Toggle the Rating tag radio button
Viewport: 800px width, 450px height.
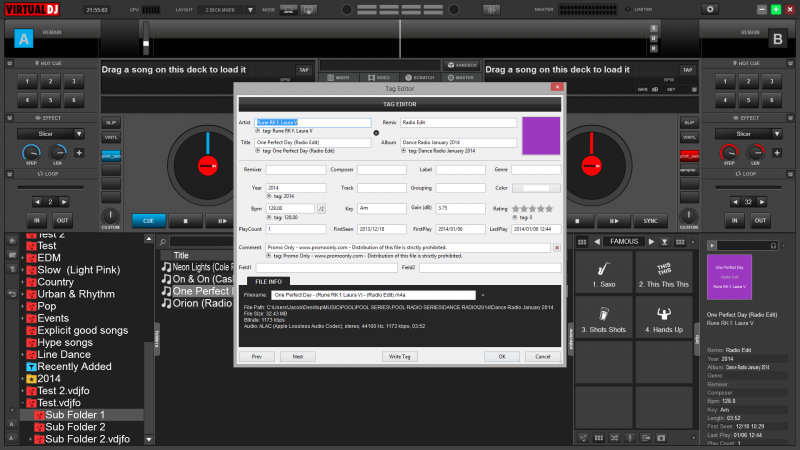(x=515, y=217)
